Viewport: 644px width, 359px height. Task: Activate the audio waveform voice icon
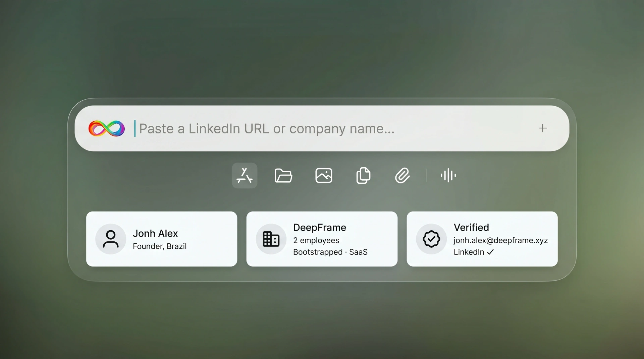[x=448, y=175]
